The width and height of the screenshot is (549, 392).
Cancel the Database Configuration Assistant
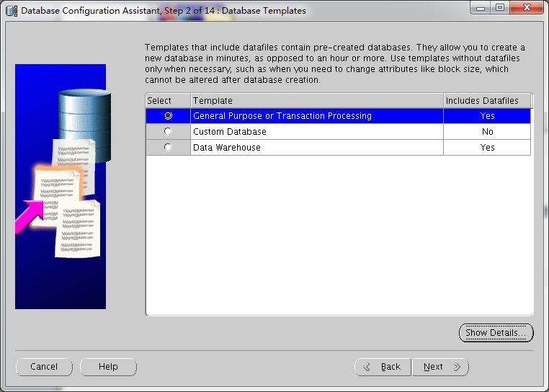pyautogui.click(x=44, y=367)
